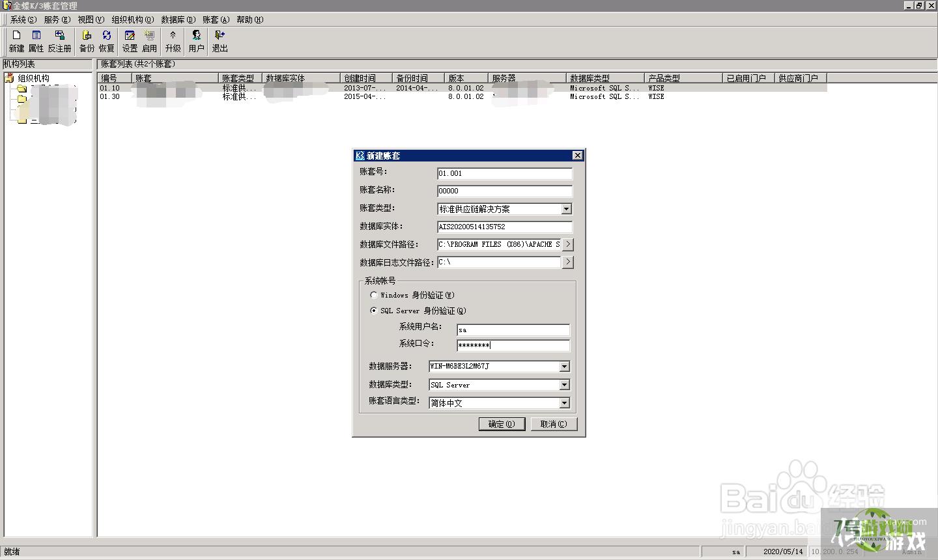The image size is (938, 560).
Task: Open the 帮助 menu
Action: pos(250,20)
